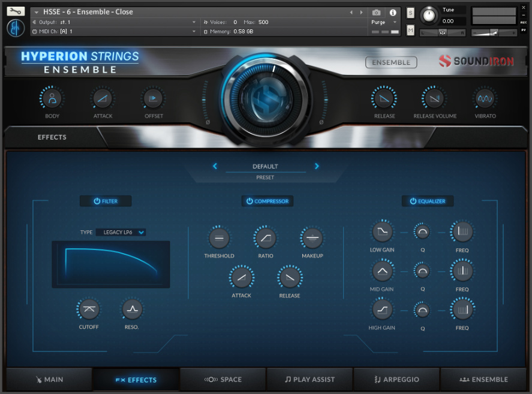Click the large central swell dial
532x394 pixels.
266,98
